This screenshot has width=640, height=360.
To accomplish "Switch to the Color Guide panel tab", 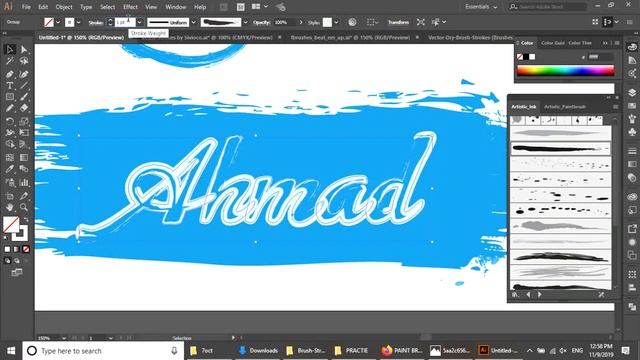I will point(553,43).
